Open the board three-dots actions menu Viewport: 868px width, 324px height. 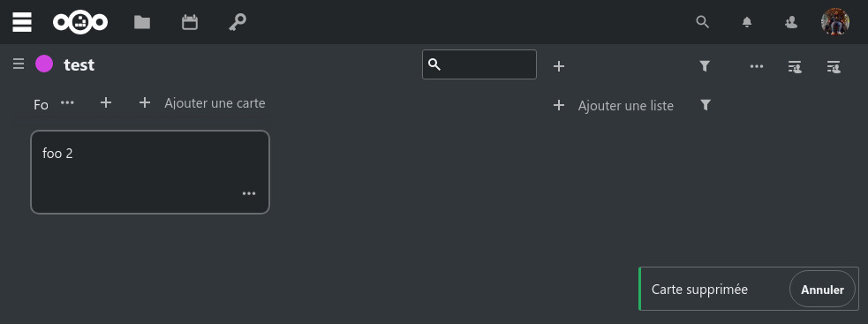(x=757, y=66)
